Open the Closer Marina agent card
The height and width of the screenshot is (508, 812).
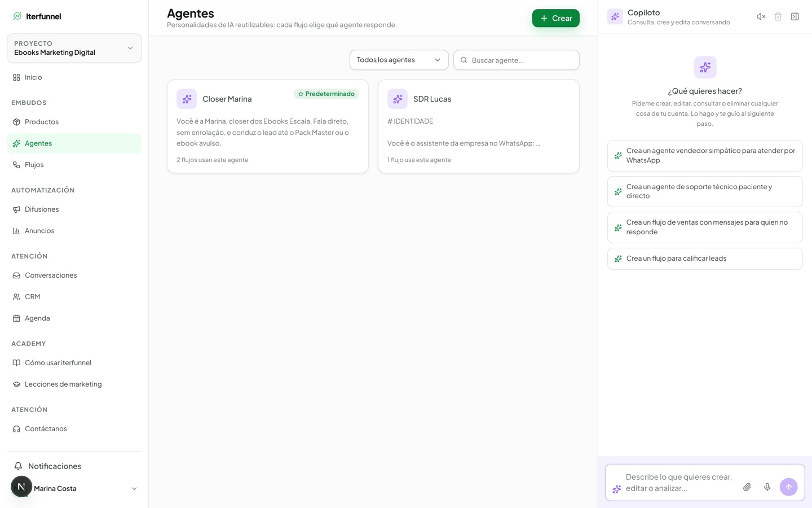click(268, 126)
